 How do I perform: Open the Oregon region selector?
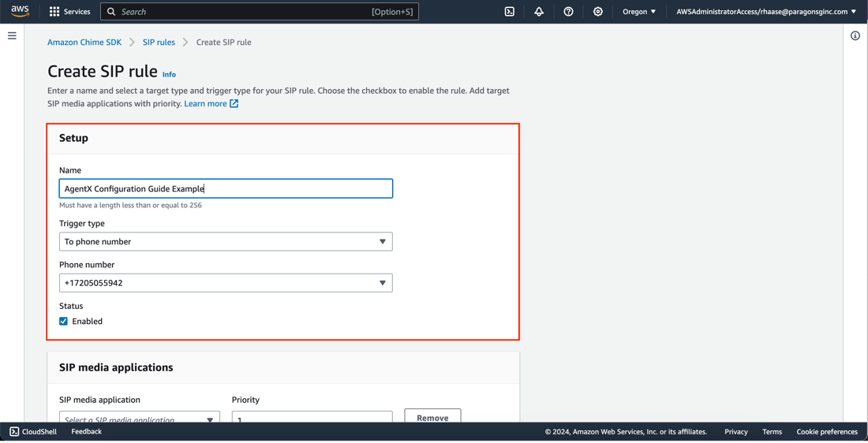click(639, 12)
